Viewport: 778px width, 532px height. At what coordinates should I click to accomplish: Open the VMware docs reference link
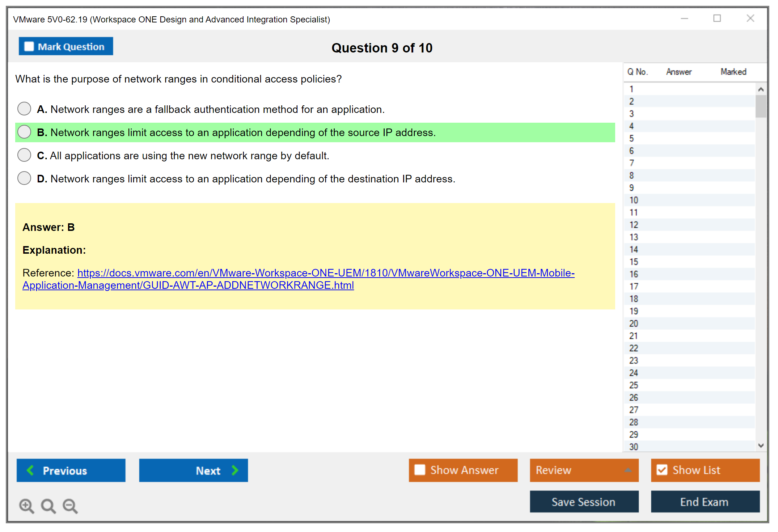point(326,273)
